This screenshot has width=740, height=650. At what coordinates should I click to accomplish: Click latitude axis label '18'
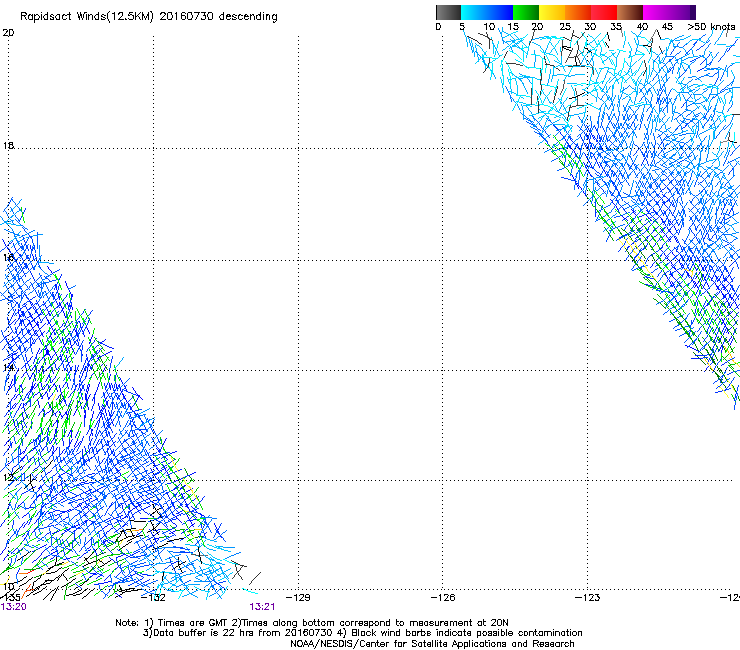pyautogui.click(x=8, y=145)
